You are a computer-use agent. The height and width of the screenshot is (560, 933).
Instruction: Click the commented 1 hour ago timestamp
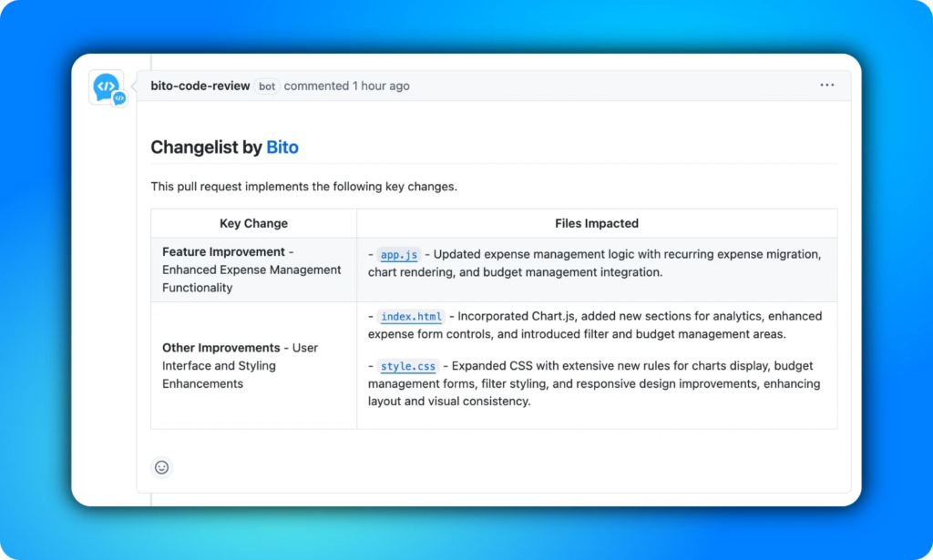347,86
